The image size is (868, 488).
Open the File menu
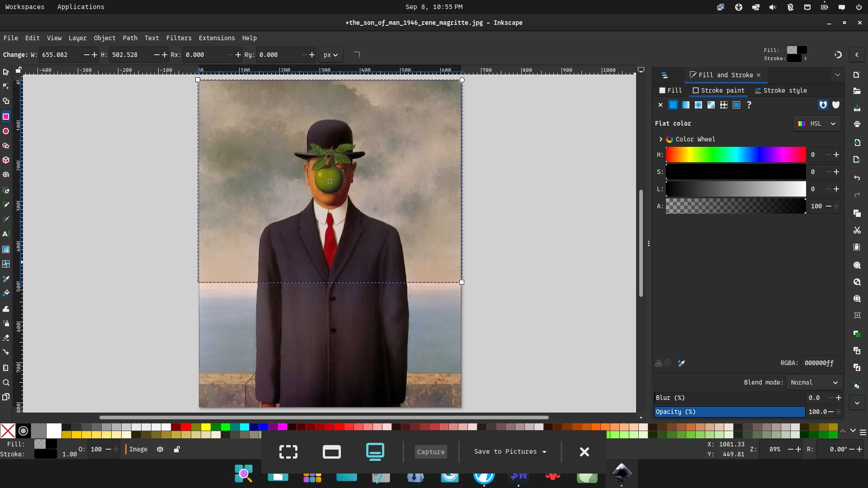pyautogui.click(x=11, y=38)
